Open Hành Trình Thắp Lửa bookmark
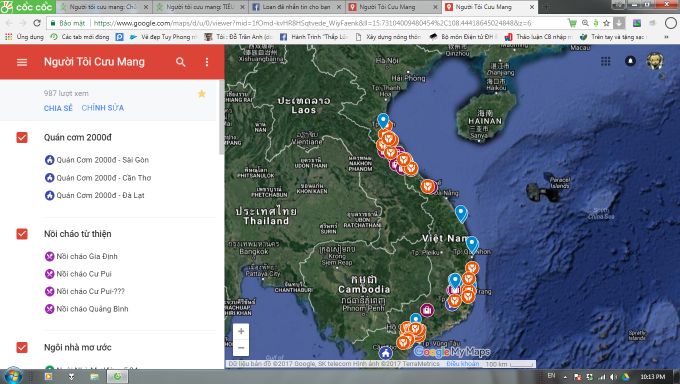 314,37
